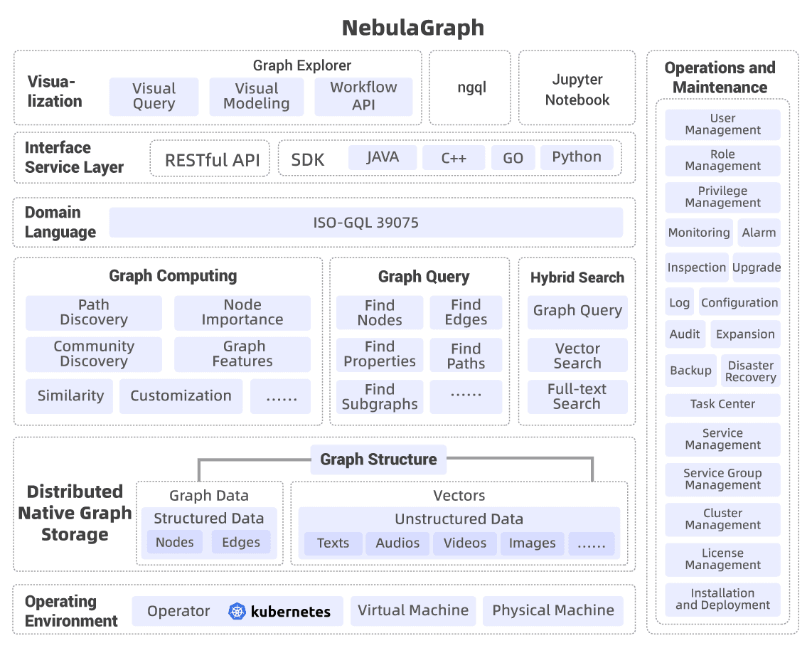The height and width of the screenshot is (648, 812).
Task: Click the Structured Data label
Action: (209, 519)
